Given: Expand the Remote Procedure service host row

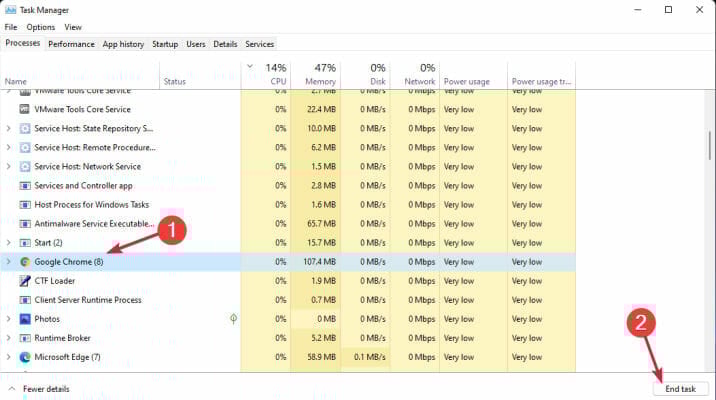Looking at the screenshot, I should point(8,147).
